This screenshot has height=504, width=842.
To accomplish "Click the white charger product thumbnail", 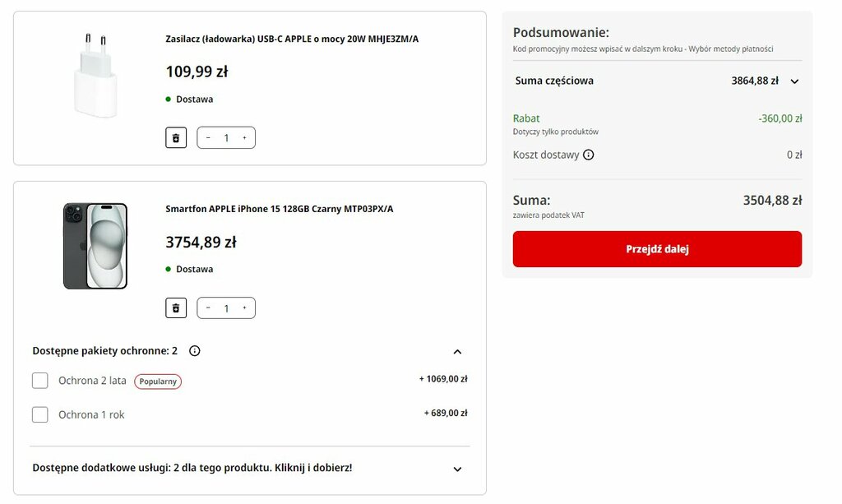I will tap(95, 75).
